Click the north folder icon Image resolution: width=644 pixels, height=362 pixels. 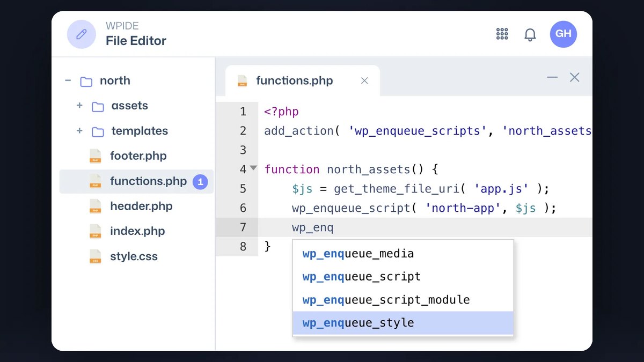(86, 82)
